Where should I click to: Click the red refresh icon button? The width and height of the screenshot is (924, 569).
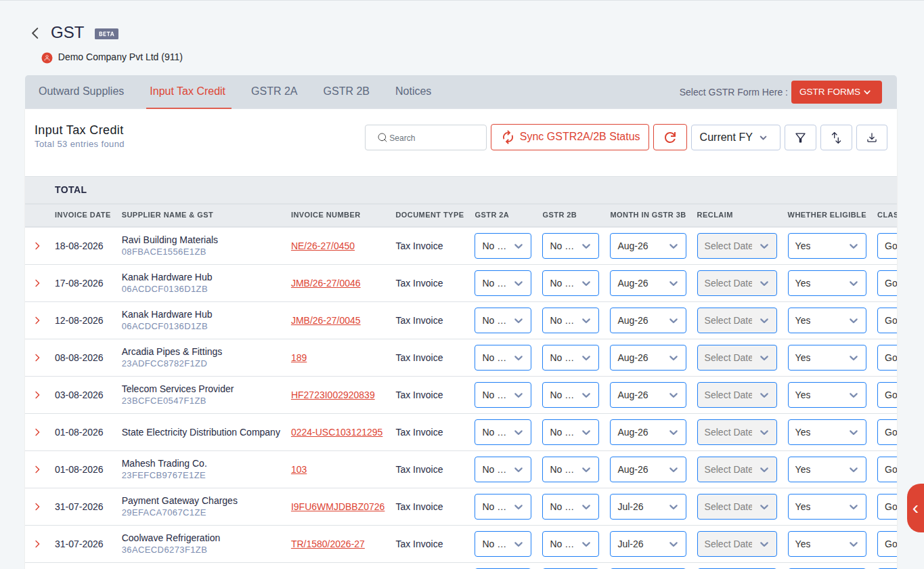click(670, 138)
